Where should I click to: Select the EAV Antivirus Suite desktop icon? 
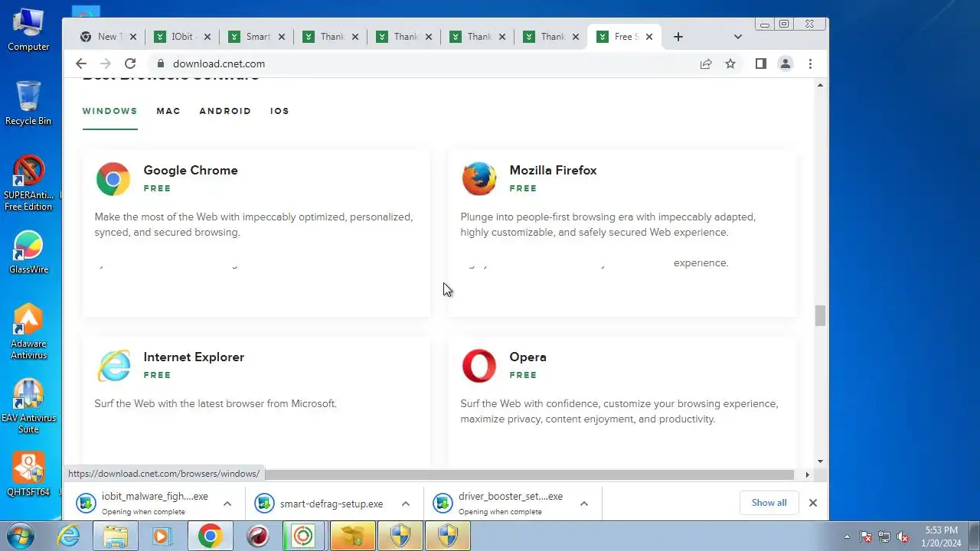tap(28, 406)
